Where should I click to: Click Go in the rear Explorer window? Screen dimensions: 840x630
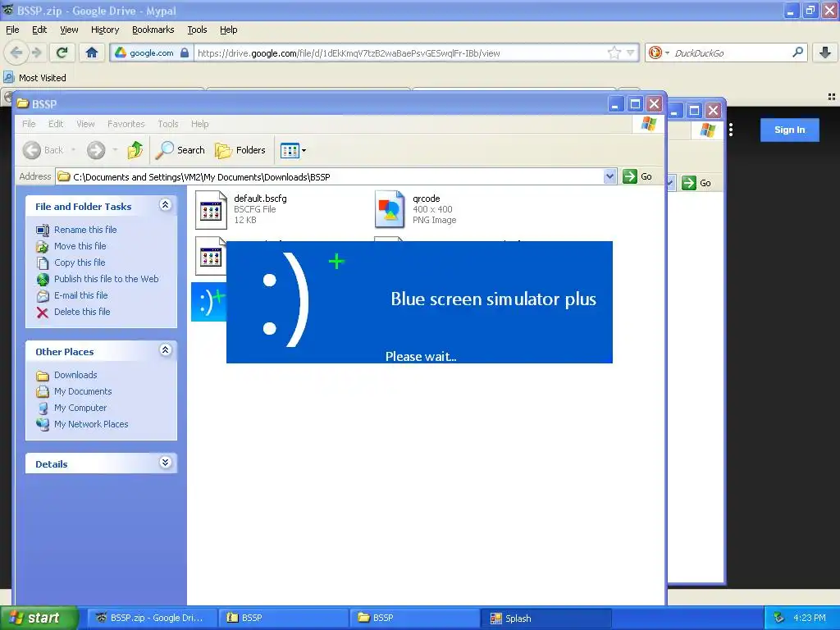696,183
